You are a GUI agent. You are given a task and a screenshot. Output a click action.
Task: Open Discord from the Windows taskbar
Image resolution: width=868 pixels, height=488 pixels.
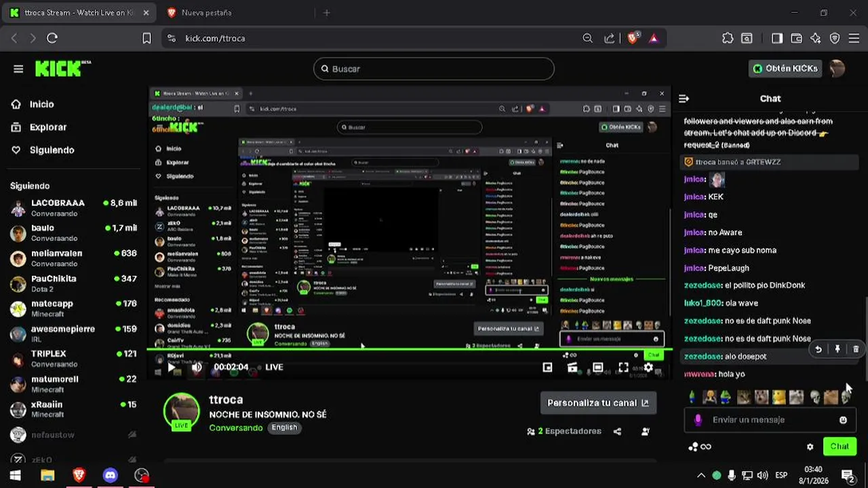(111, 476)
